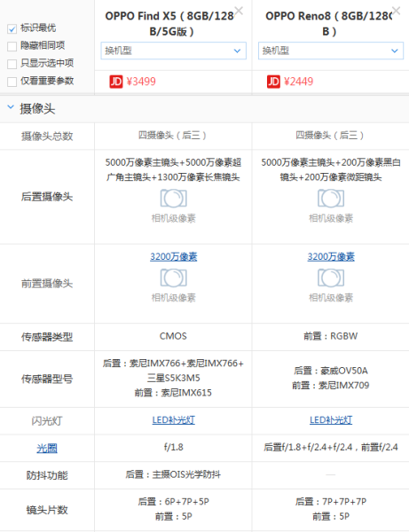409x532 pixels.
Task: Select the 防抖功能 row label
Action: tap(47, 475)
